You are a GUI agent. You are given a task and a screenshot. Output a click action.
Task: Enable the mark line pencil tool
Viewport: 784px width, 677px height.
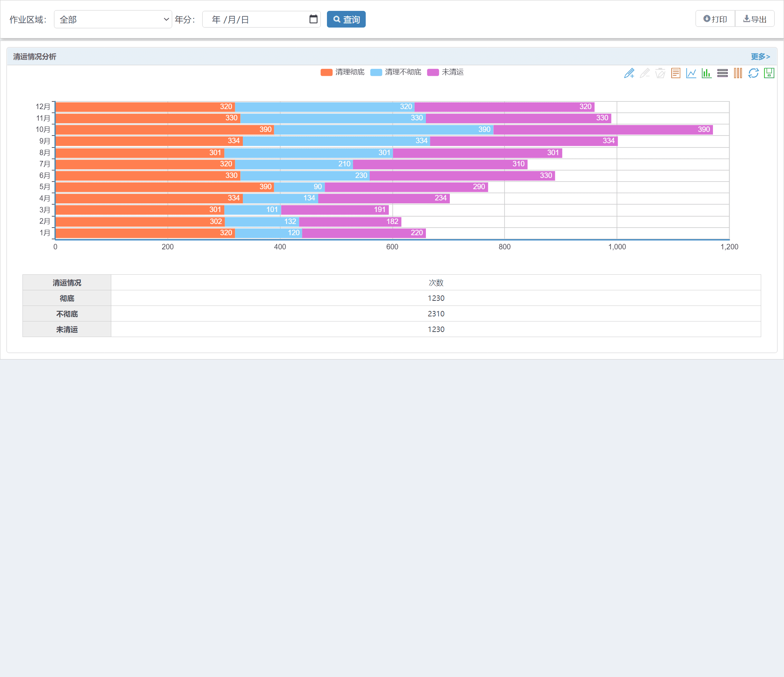(629, 73)
